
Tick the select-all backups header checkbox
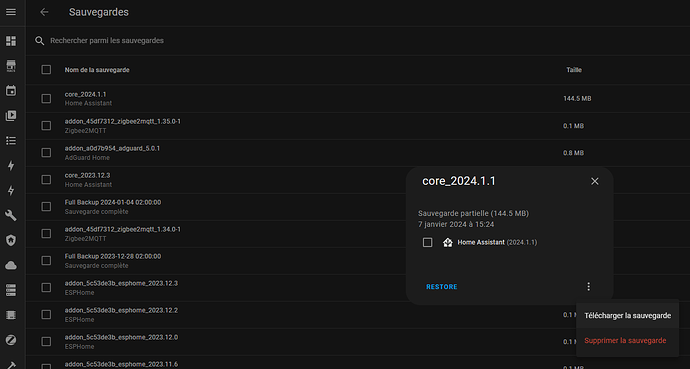click(x=46, y=69)
